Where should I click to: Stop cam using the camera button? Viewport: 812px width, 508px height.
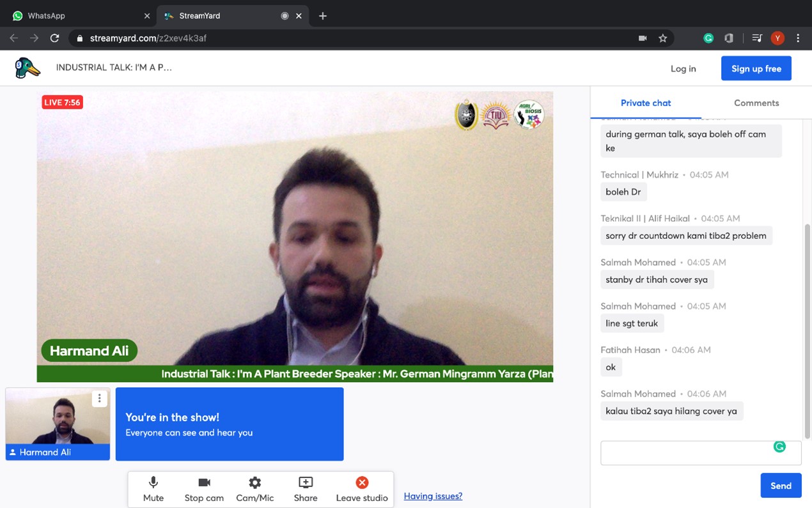pyautogui.click(x=204, y=489)
